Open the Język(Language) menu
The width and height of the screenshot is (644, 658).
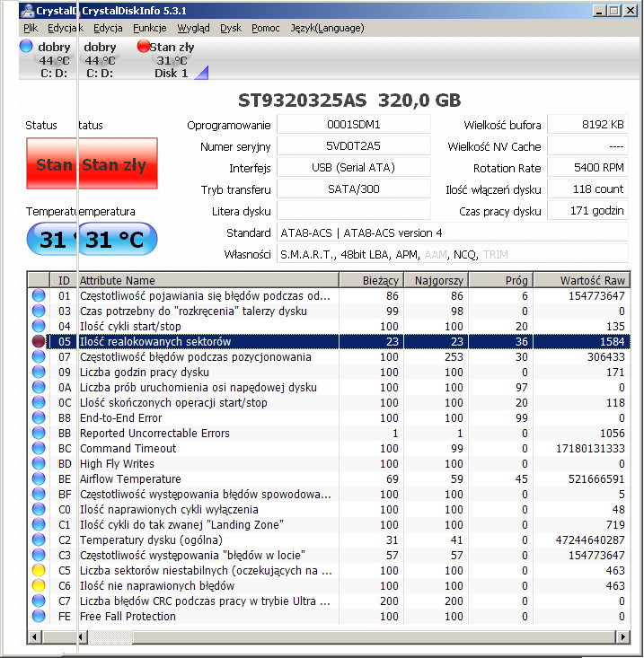[x=327, y=28]
